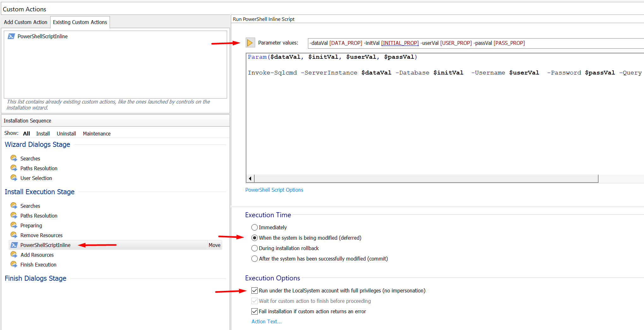Click the Move button on PowerShellScriptInline row
Image resolution: width=644 pixels, height=330 pixels.
214,245
